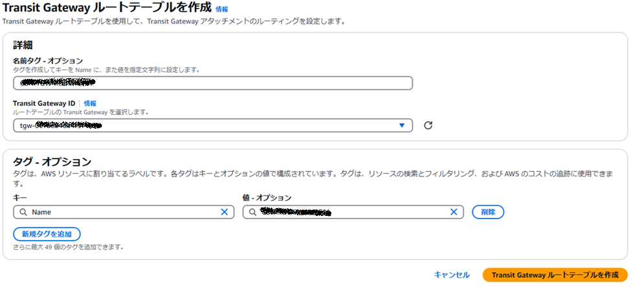
Task: Open the 情報 link next to page title
Action: pyautogui.click(x=222, y=9)
